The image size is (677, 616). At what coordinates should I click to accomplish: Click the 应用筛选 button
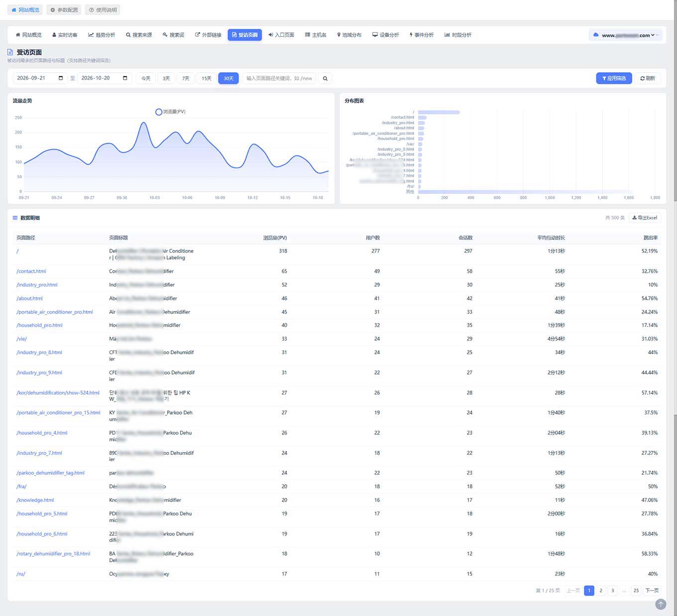pyautogui.click(x=614, y=79)
